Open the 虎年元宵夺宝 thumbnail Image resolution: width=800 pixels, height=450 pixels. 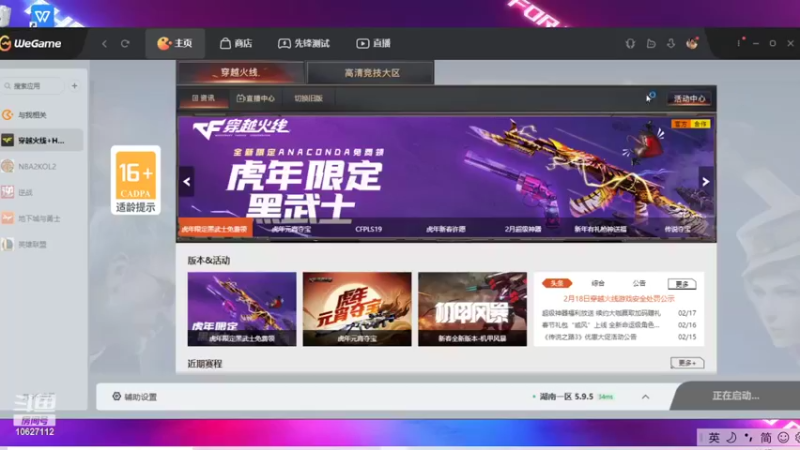[357, 309]
